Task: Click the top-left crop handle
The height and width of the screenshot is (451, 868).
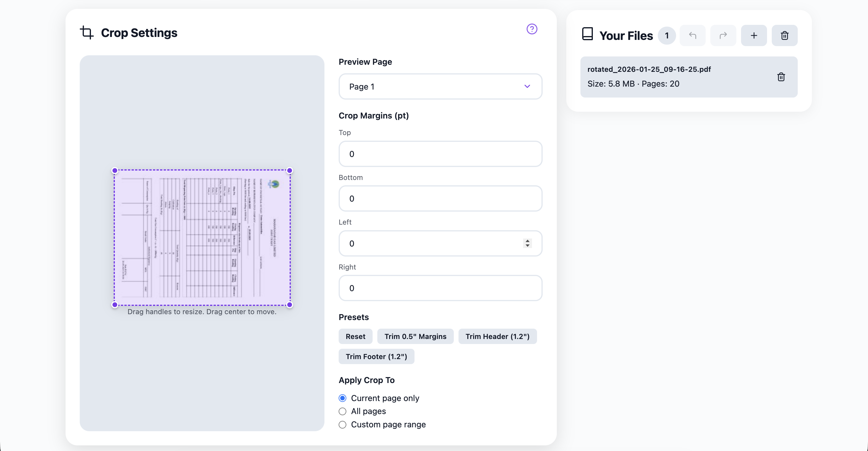Action: 115,170
